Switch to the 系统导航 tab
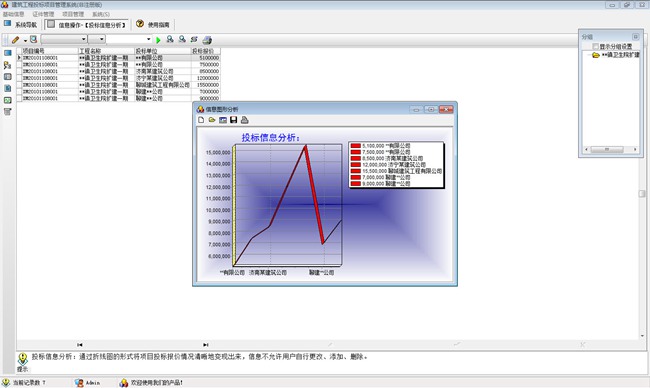The width and height of the screenshot is (650, 388). click(21, 24)
